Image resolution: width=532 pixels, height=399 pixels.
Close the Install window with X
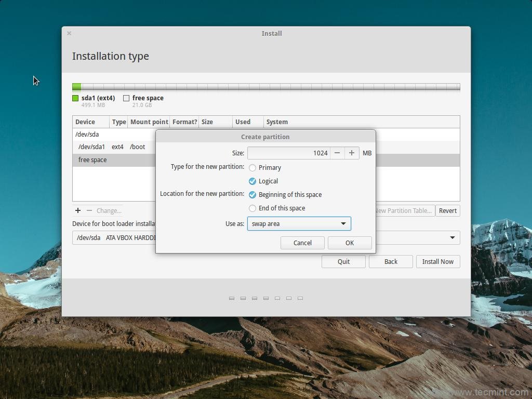click(69, 33)
